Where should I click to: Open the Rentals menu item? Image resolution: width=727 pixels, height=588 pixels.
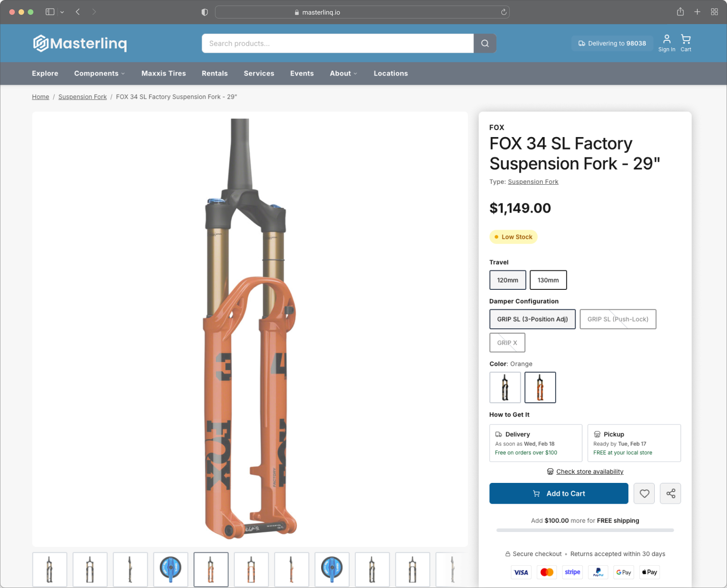(x=215, y=74)
